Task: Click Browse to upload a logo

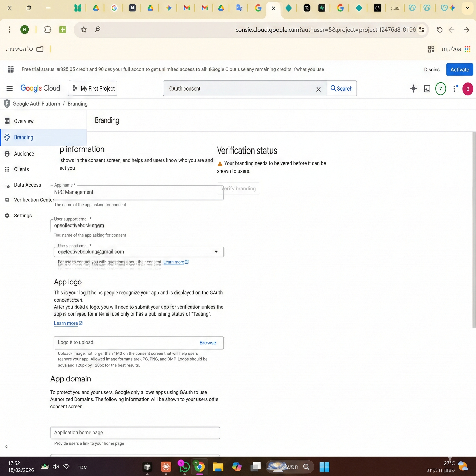Action: (208, 342)
